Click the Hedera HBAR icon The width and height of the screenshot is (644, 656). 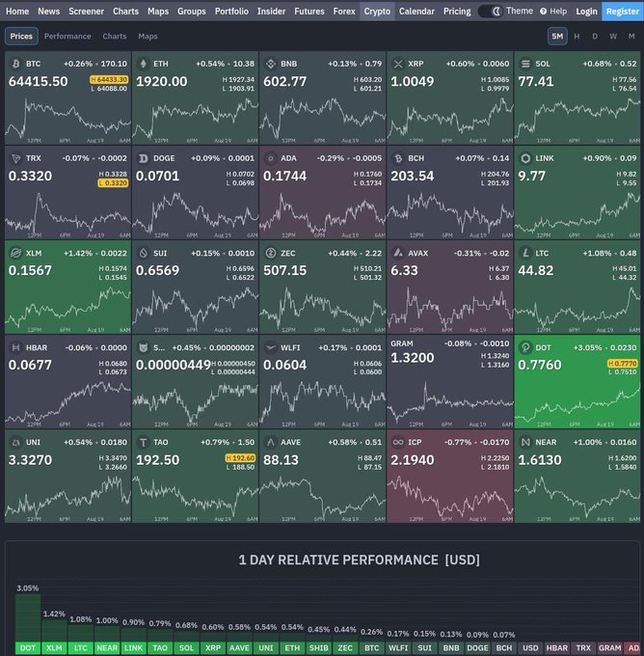point(15,347)
